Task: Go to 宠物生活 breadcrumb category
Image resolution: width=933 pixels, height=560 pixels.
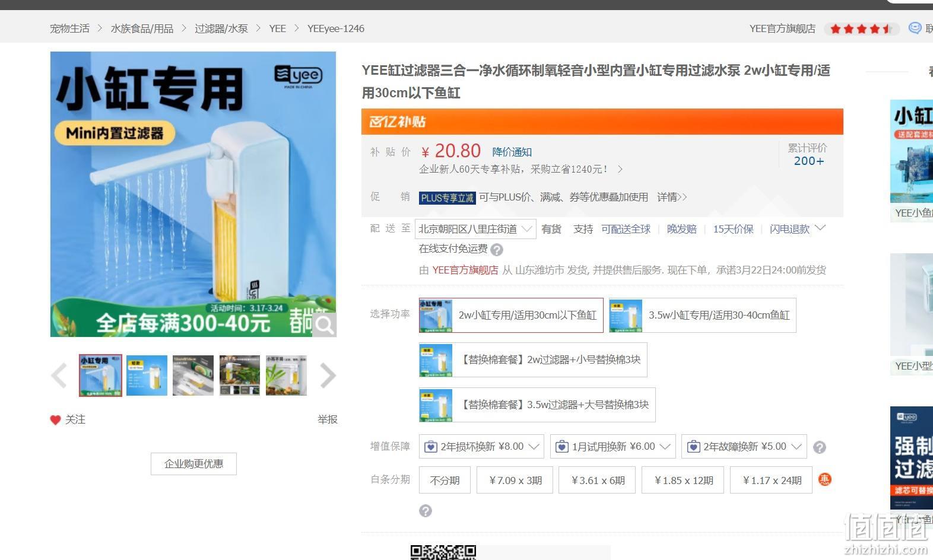Action: (x=69, y=28)
